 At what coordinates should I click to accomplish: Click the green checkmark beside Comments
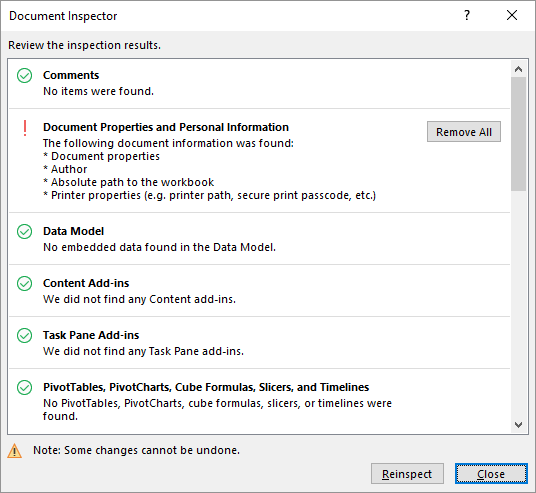click(25, 76)
